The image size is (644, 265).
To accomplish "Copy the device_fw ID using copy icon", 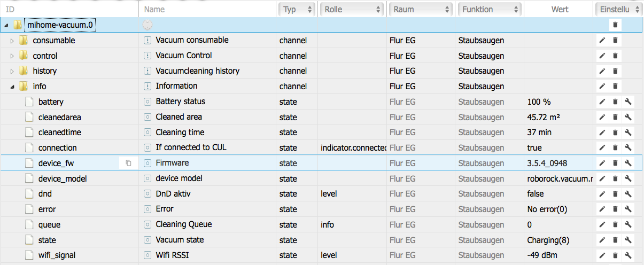I will 128,163.
